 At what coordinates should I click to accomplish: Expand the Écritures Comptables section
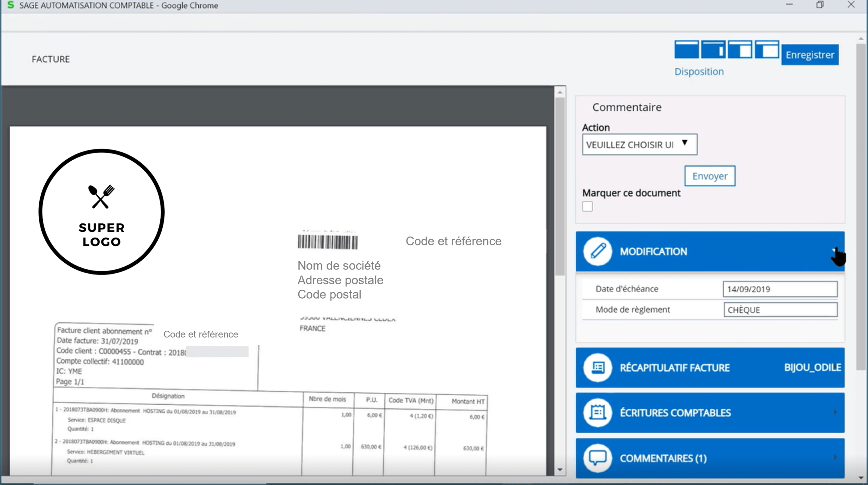click(835, 413)
